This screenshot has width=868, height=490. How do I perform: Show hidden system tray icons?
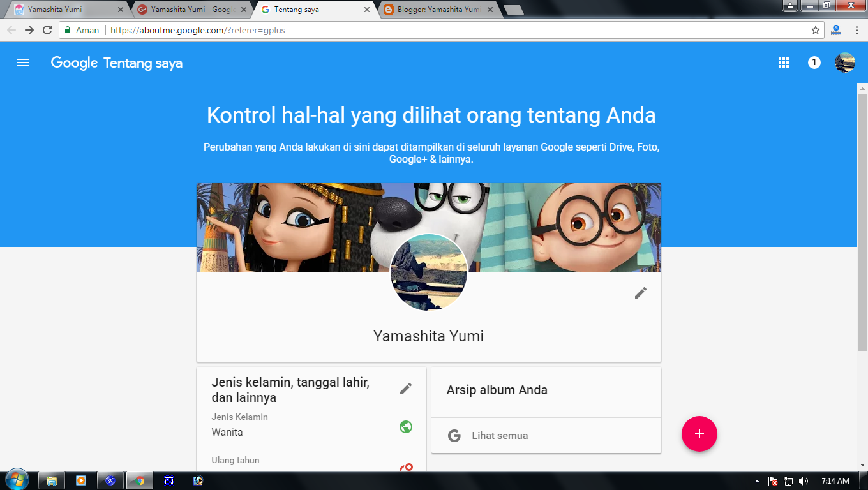click(x=757, y=481)
